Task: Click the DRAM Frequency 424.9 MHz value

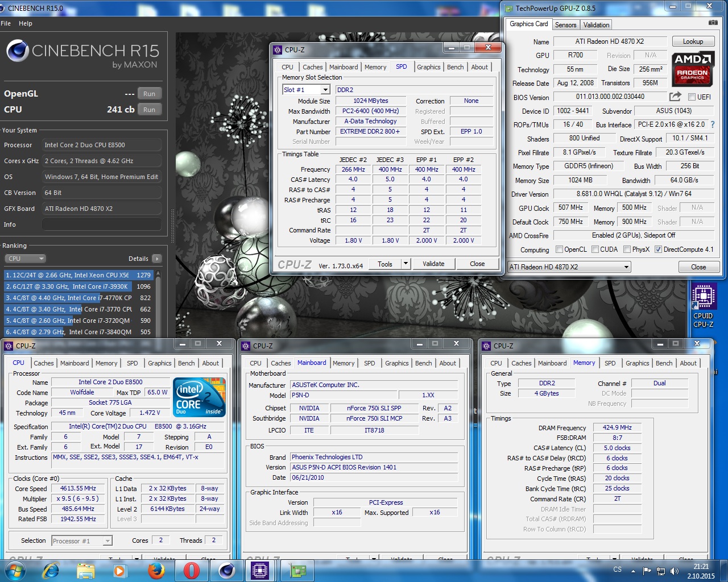Action: (x=617, y=427)
